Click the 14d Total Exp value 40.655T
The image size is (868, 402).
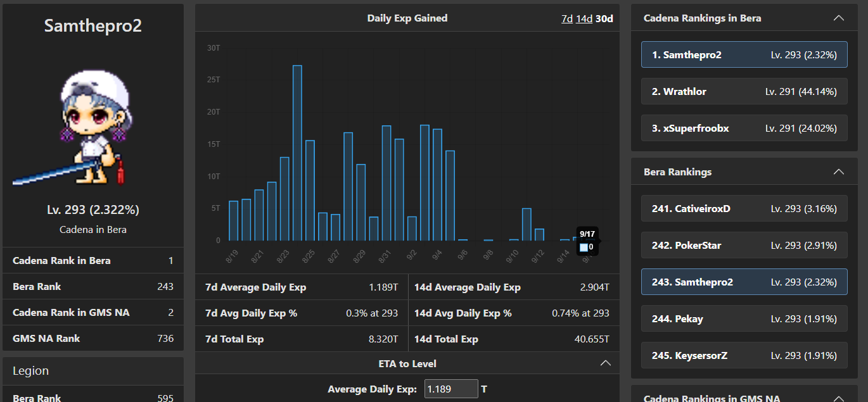tap(592, 339)
